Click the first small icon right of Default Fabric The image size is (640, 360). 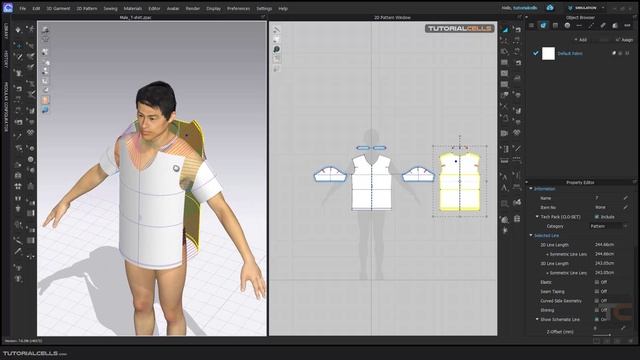click(x=613, y=53)
